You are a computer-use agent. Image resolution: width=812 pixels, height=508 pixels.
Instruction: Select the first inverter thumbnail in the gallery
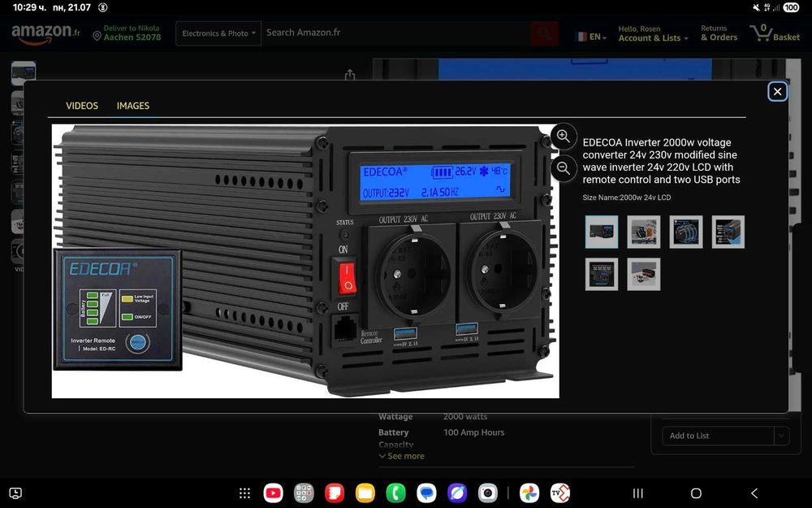[601, 232]
